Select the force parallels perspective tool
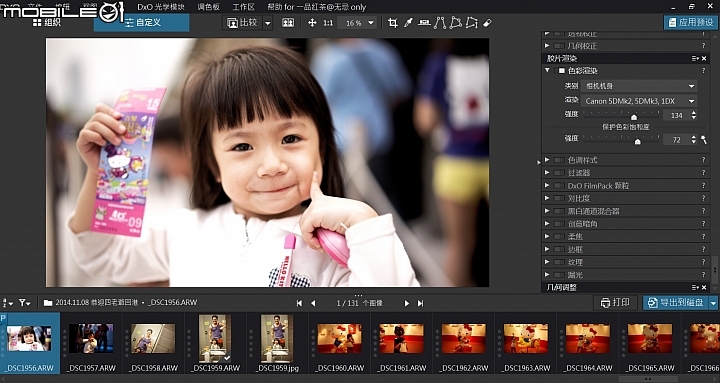This screenshot has height=383, width=720. click(x=440, y=23)
